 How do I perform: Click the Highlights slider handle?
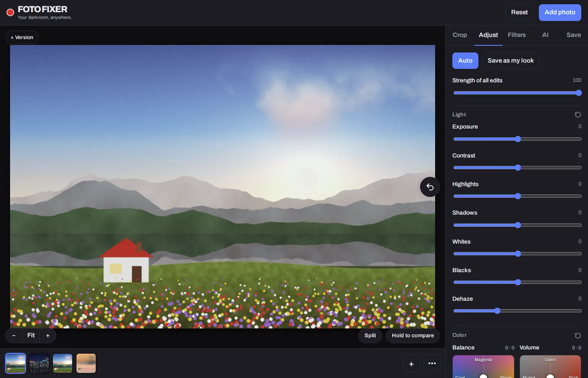[518, 196]
